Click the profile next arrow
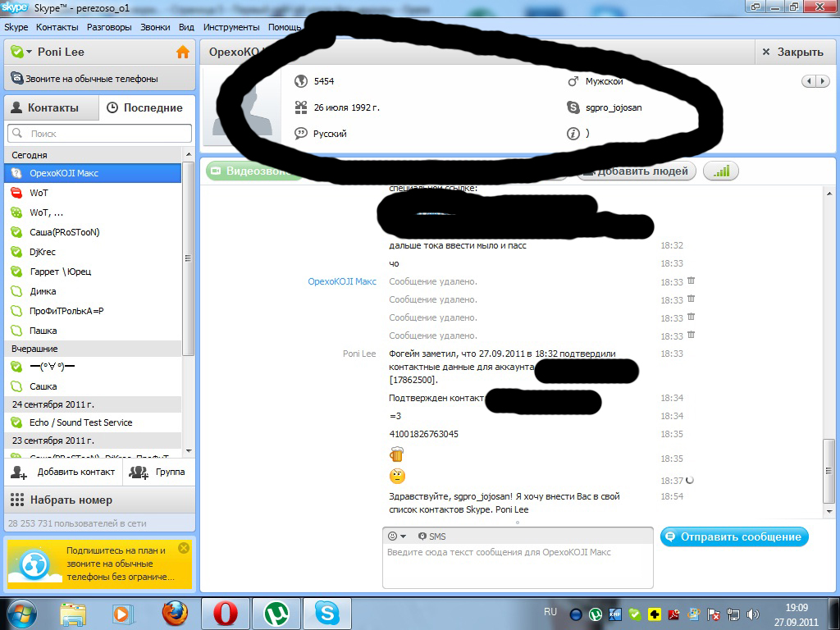The height and width of the screenshot is (630, 840). click(823, 81)
